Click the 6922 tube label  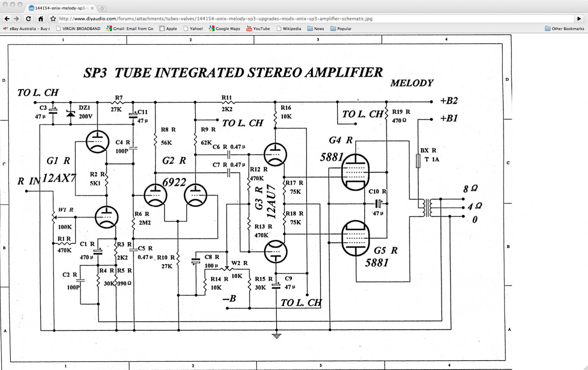[174, 182]
